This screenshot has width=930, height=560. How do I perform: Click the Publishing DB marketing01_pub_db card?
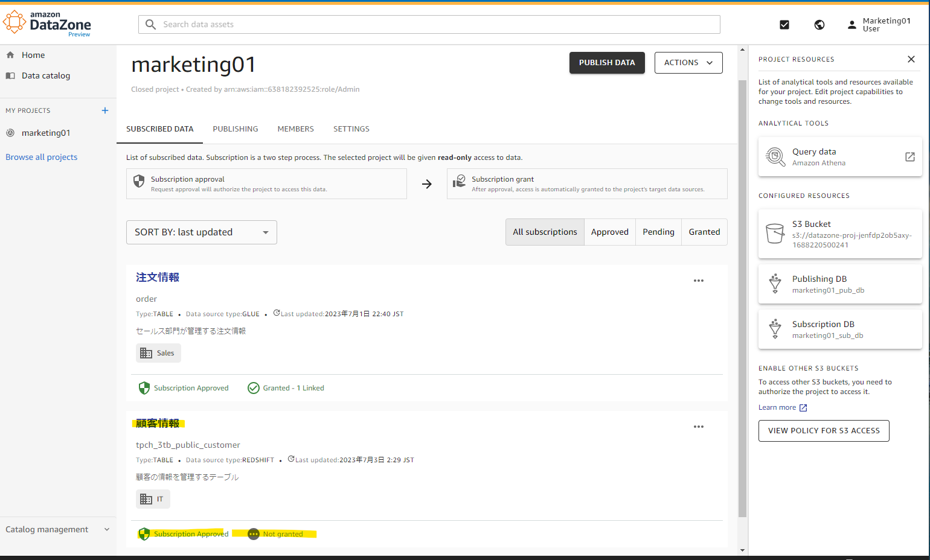click(840, 284)
